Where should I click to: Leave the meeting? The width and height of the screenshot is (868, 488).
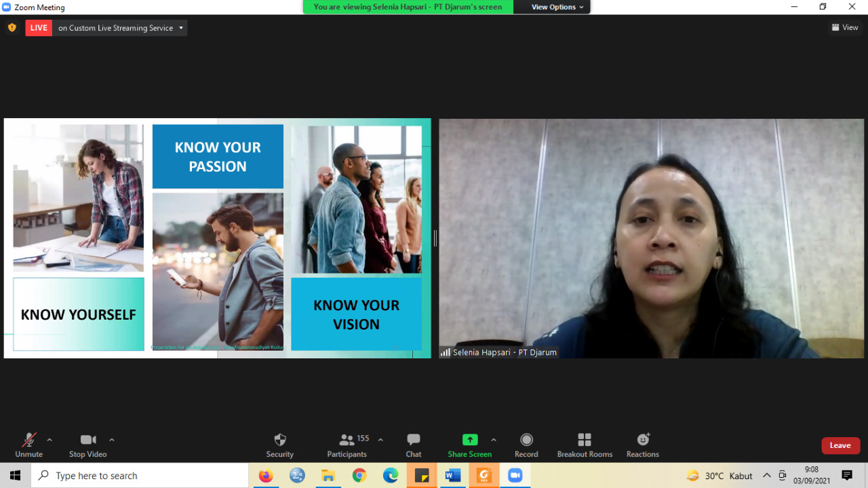[x=840, y=445]
